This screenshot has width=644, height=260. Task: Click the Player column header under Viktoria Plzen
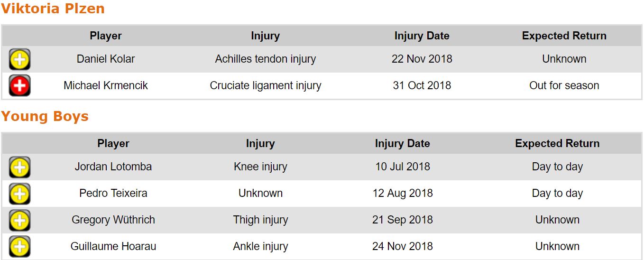(x=106, y=36)
